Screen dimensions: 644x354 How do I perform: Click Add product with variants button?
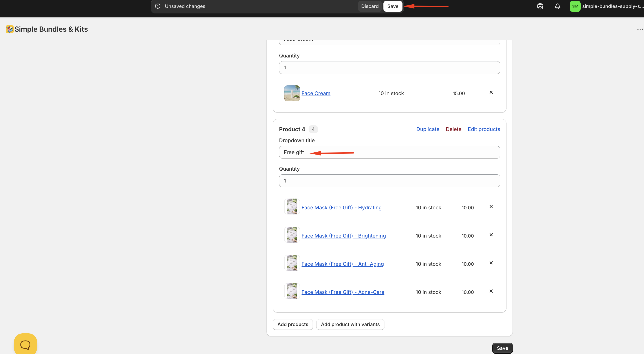coord(350,324)
